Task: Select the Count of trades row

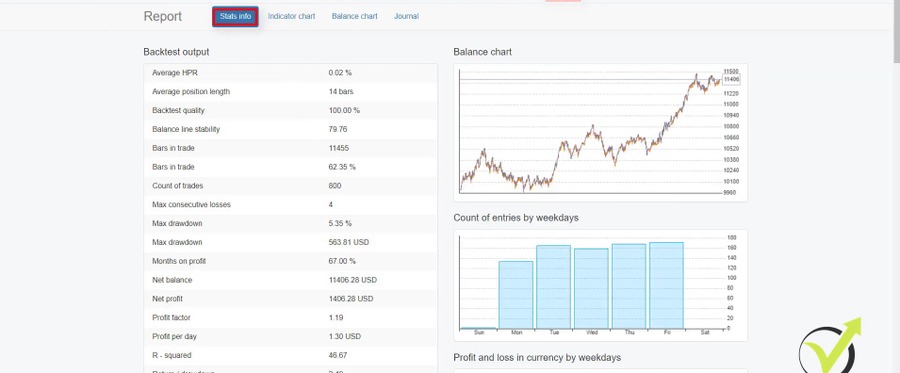Action: pos(290,186)
